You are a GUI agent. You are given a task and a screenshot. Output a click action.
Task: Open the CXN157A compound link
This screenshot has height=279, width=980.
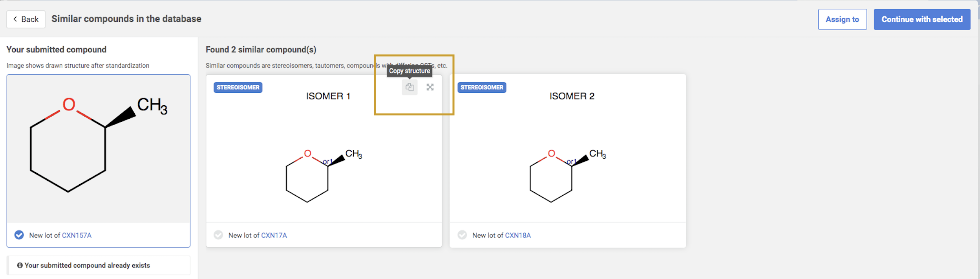click(77, 235)
